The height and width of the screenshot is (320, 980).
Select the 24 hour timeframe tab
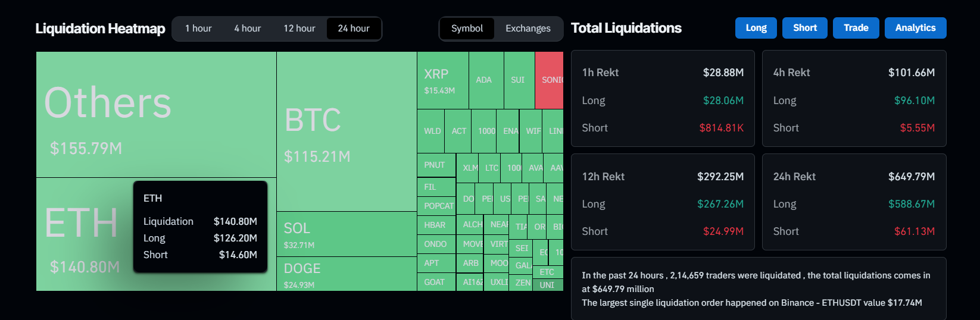point(354,29)
